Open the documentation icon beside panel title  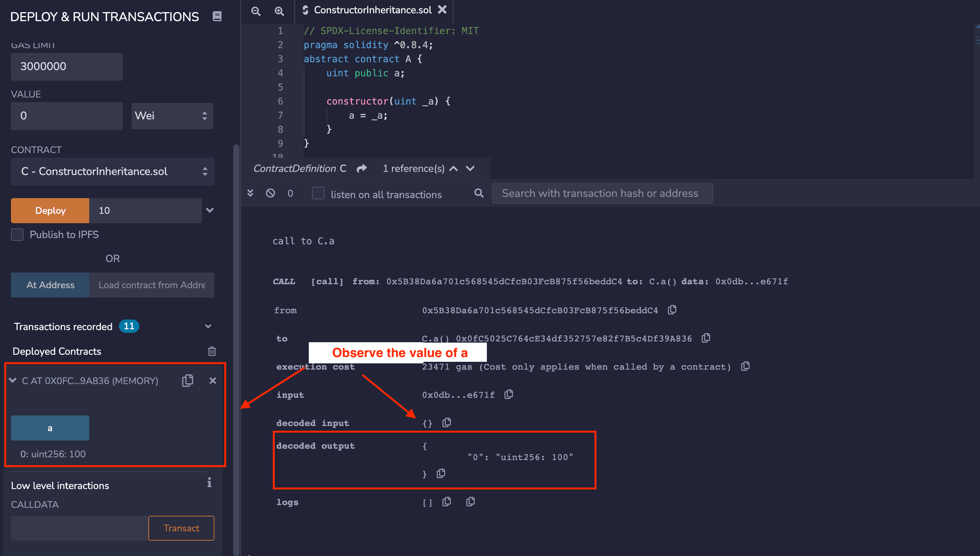click(217, 16)
